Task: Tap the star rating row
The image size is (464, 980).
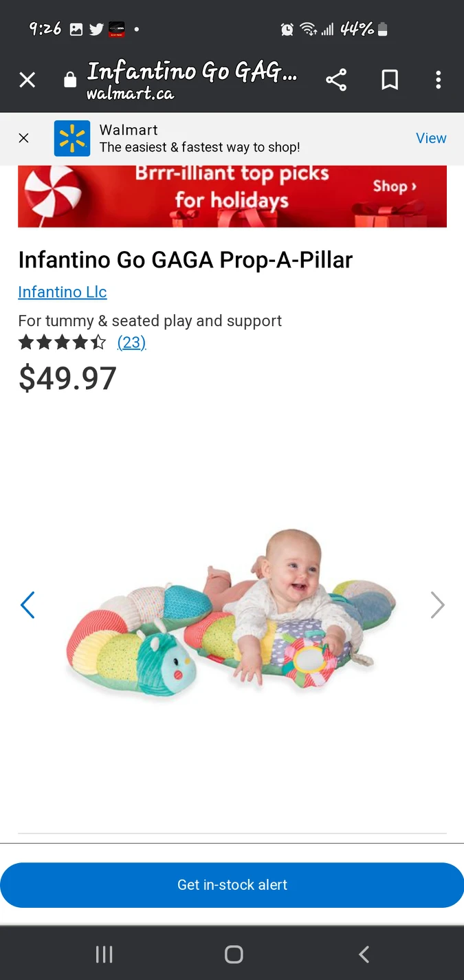Action: [63, 342]
